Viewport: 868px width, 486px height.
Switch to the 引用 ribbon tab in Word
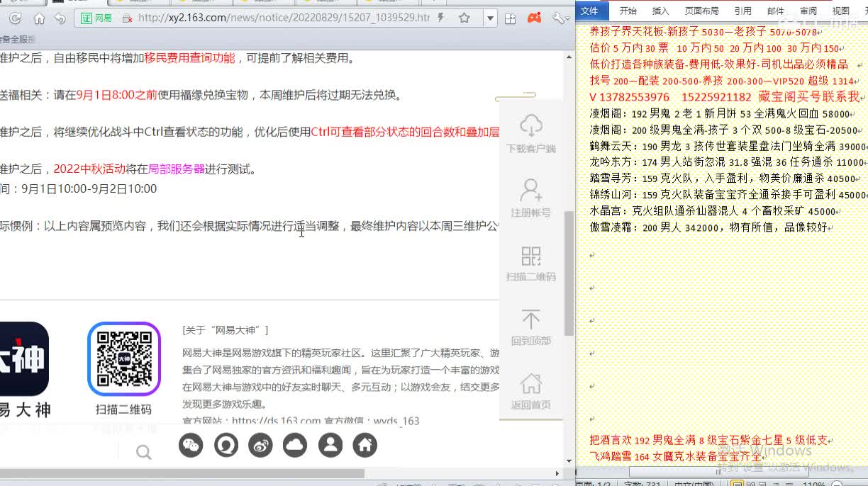click(742, 11)
